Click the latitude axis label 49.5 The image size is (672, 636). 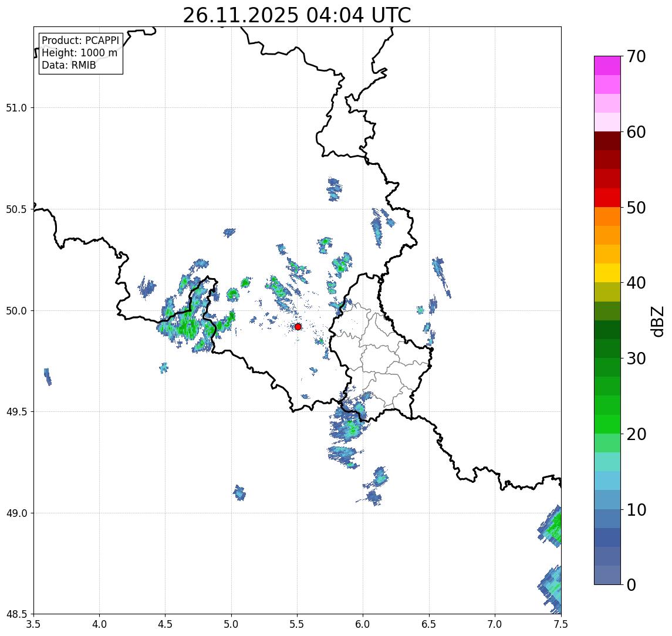pos(16,412)
